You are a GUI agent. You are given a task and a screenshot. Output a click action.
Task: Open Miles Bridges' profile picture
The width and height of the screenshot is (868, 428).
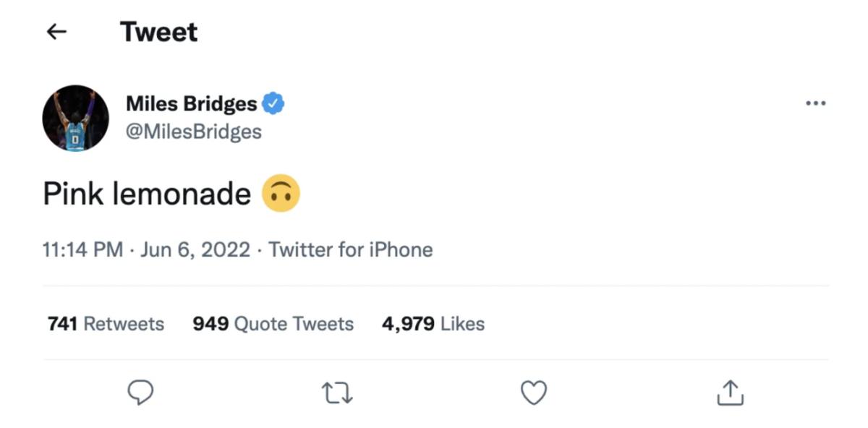pos(75,118)
